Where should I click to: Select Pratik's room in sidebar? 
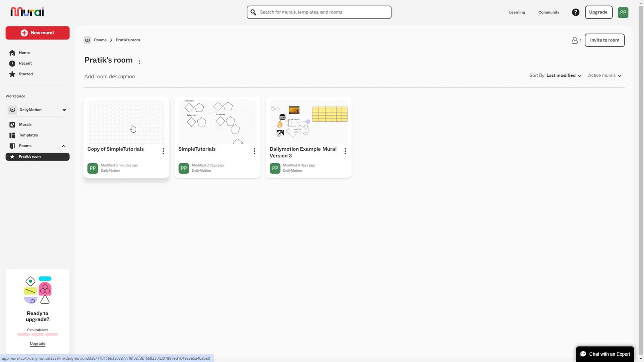[38, 157]
